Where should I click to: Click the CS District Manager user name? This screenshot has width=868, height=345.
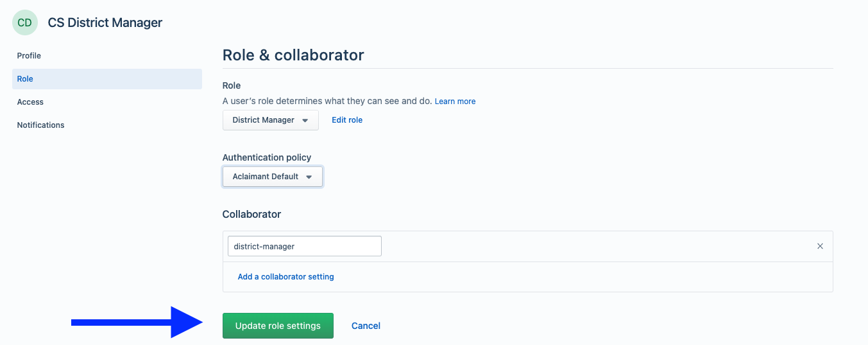(105, 22)
